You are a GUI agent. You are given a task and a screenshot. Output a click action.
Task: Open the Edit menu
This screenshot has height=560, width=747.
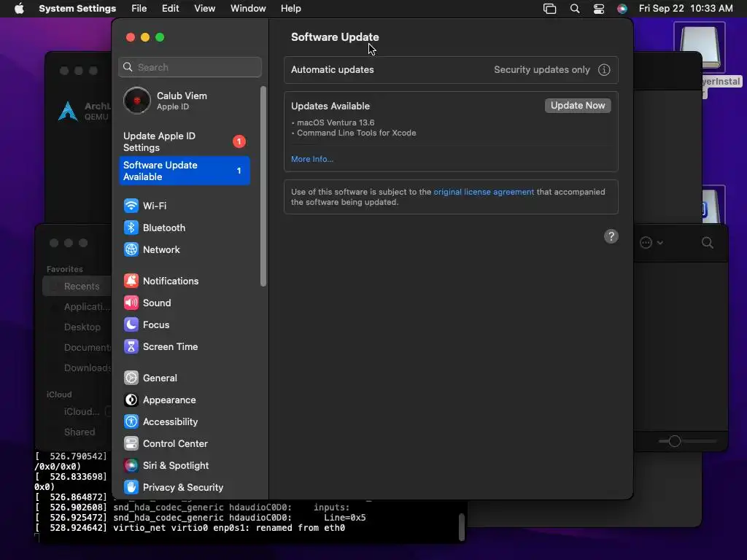coord(170,9)
